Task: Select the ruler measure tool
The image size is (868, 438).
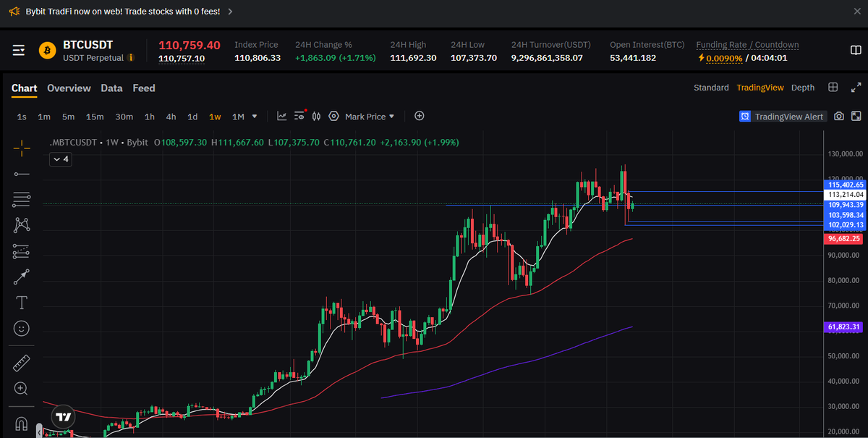Action: point(22,363)
